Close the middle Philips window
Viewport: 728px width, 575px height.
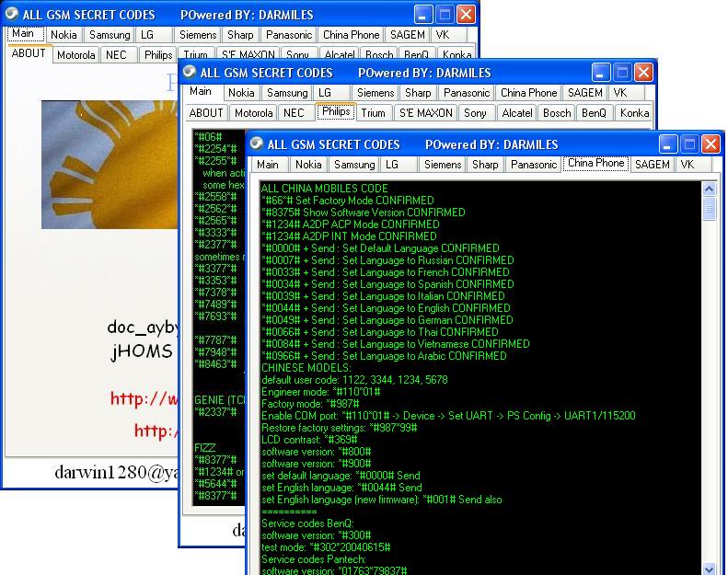point(644,73)
